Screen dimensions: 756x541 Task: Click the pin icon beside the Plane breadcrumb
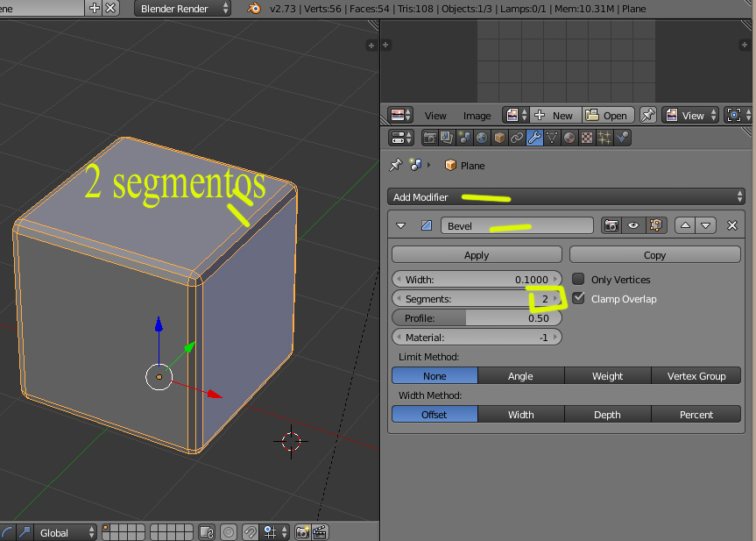(395, 165)
